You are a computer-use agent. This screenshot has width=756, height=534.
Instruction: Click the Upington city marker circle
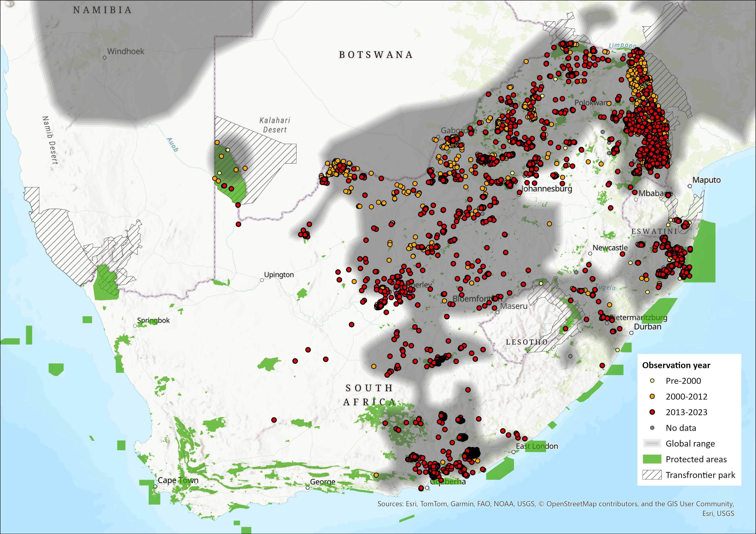click(262, 280)
